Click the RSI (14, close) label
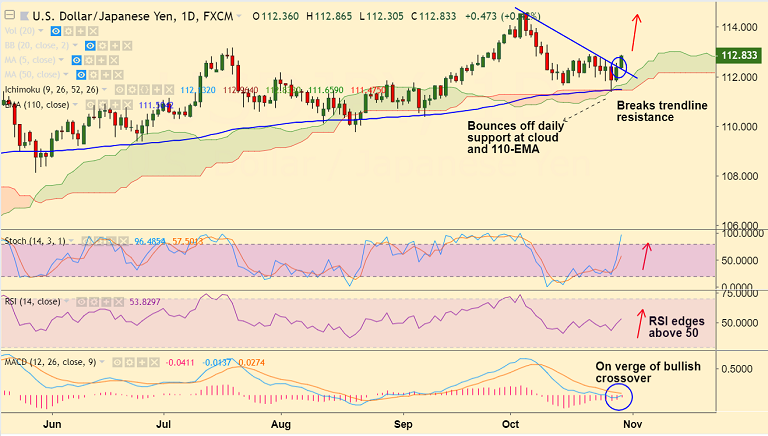 32,302
